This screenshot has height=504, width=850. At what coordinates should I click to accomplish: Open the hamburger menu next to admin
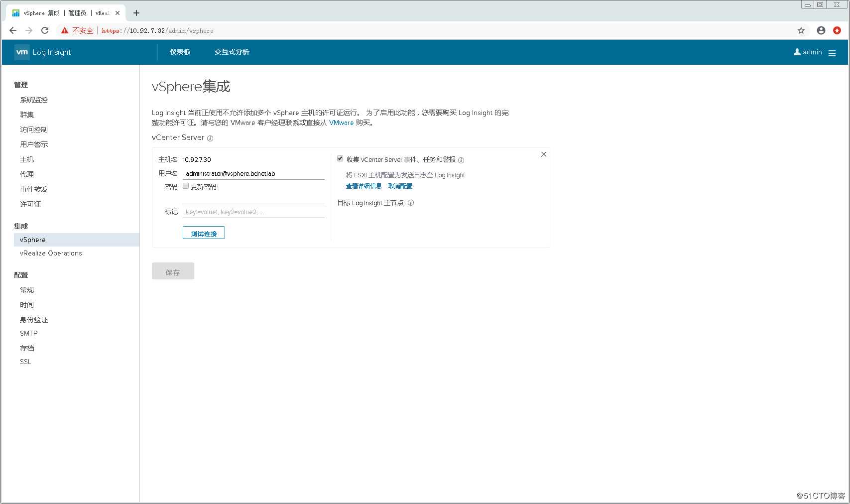click(x=832, y=53)
